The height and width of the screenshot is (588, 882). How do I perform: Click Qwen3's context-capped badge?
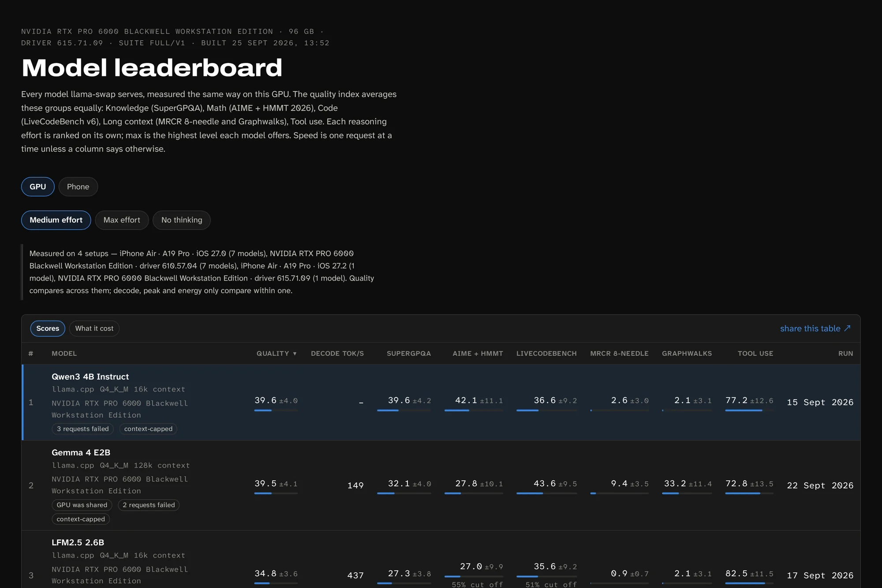tap(148, 429)
